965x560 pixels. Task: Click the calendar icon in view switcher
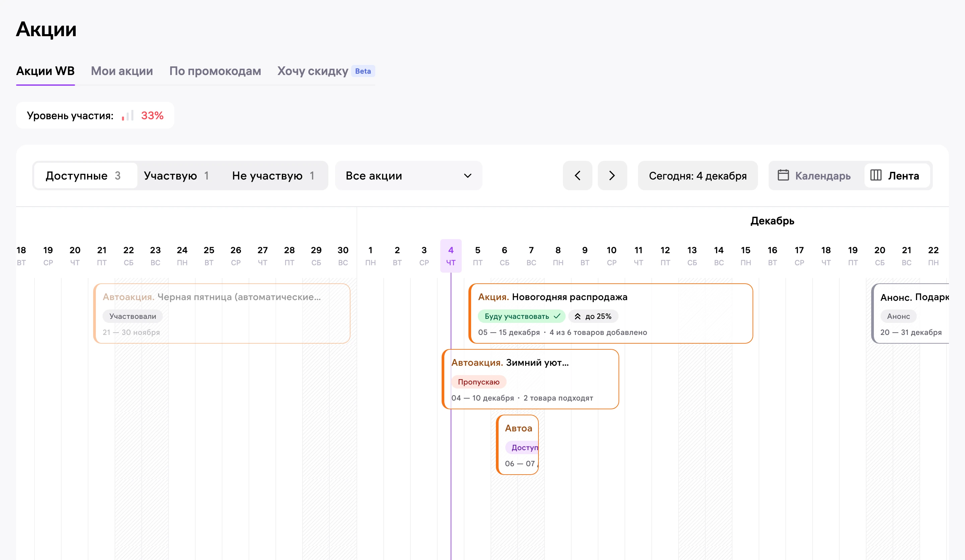[783, 175]
